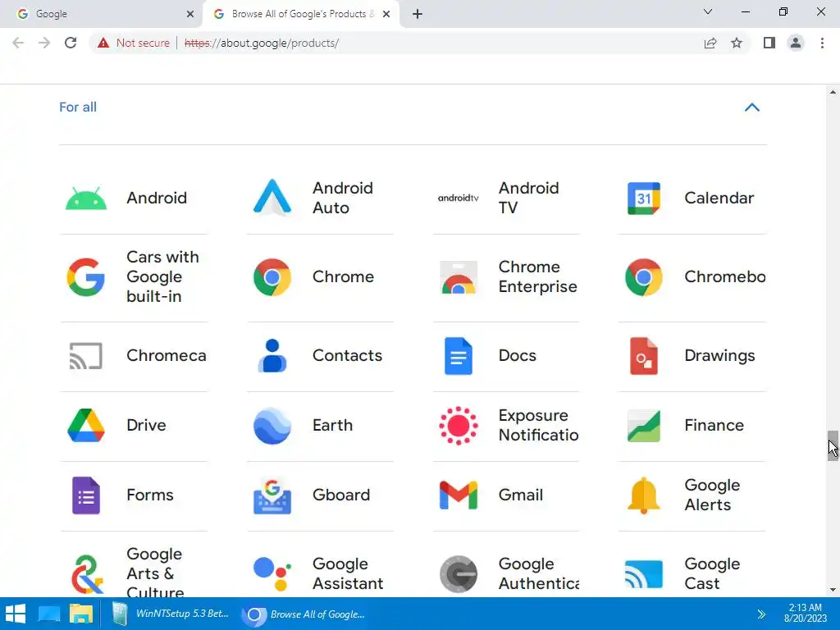Open the Google Cast icon
The image size is (840, 630).
644,574
